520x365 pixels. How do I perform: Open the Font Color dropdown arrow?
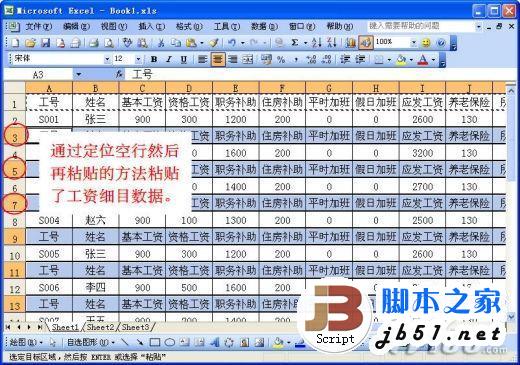tap(433, 60)
